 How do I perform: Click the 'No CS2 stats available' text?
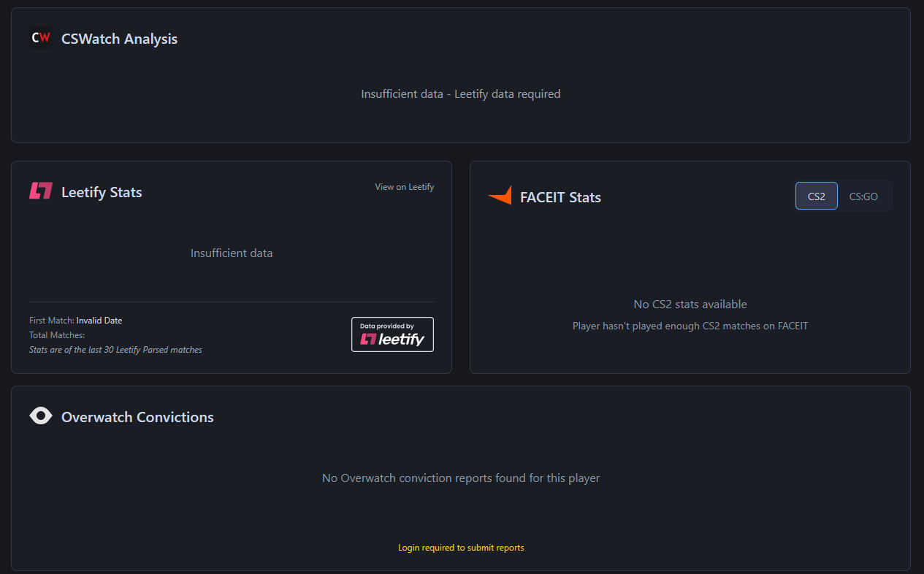[690, 304]
